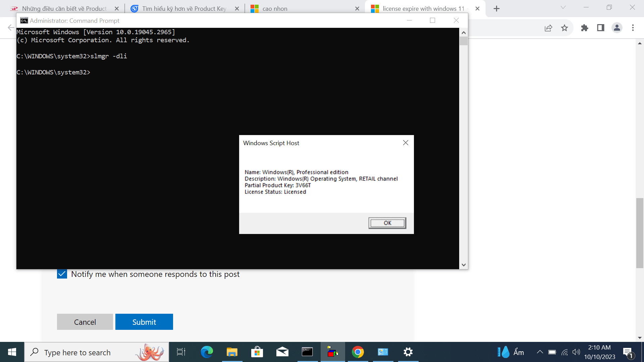Click browser page scroll down arrow

point(640,338)
